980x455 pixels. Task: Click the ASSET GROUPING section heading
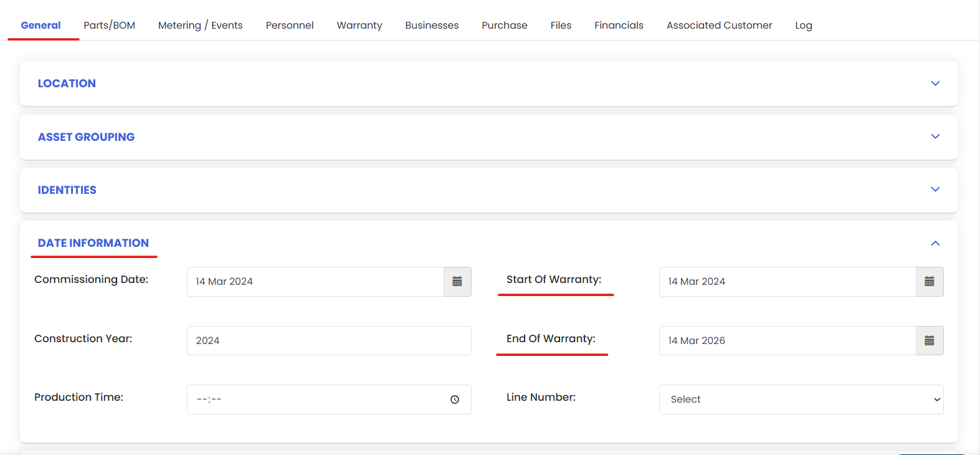(x=86, y=137)
